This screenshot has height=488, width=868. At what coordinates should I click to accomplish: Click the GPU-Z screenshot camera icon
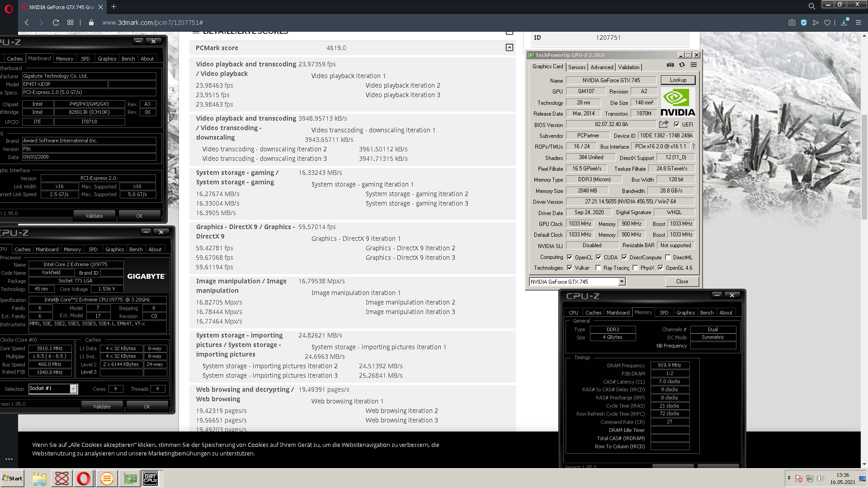pyautogui.click(x=670, y=65)
